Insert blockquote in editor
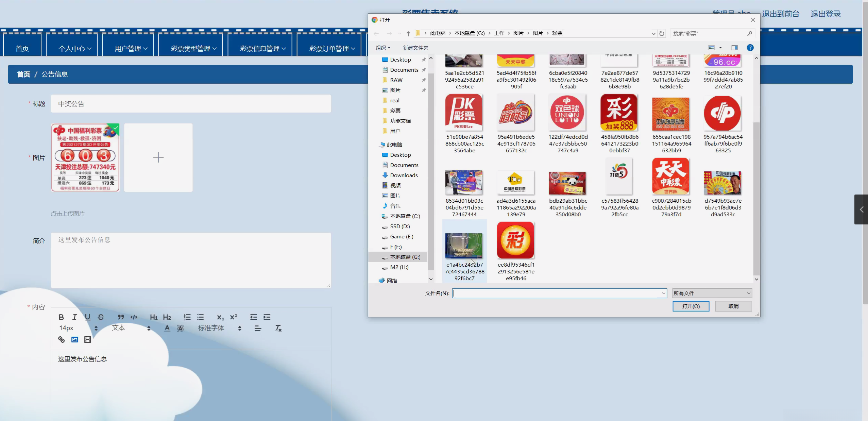The height and width of the screenshot is (421, 868). pos(121,317)
